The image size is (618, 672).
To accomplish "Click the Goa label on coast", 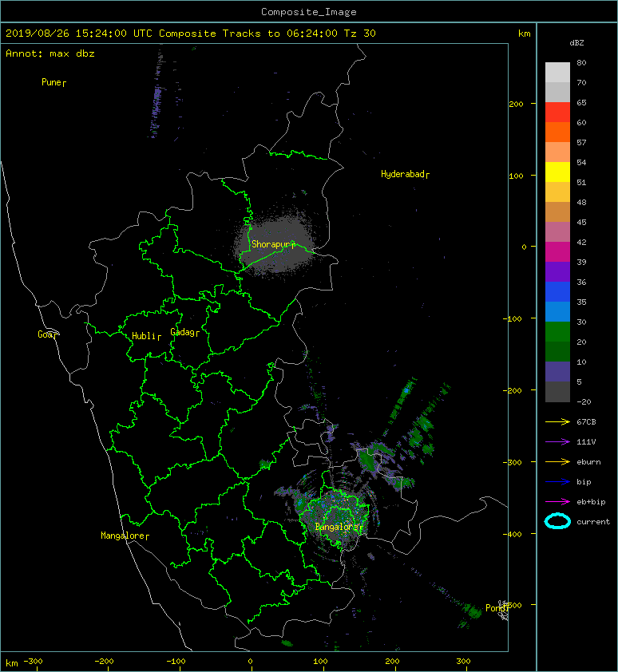I will pyautogui.click(x=45, y=334).
